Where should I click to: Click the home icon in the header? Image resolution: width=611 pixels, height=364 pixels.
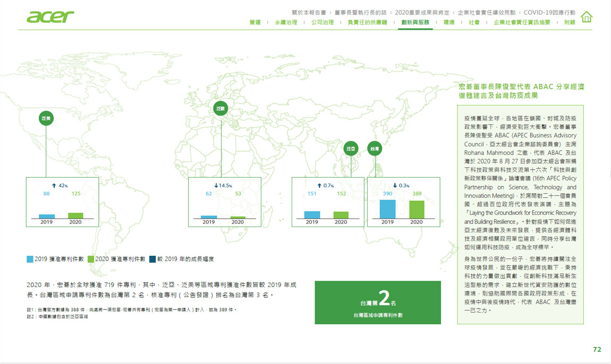click(587, 17)
